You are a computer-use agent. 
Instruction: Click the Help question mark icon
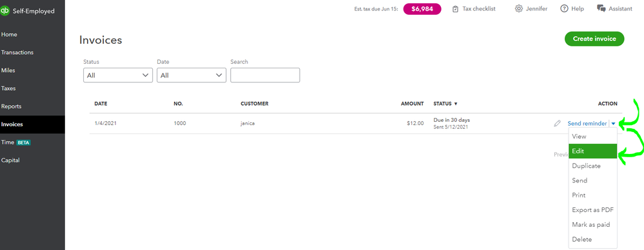(564, 8)
